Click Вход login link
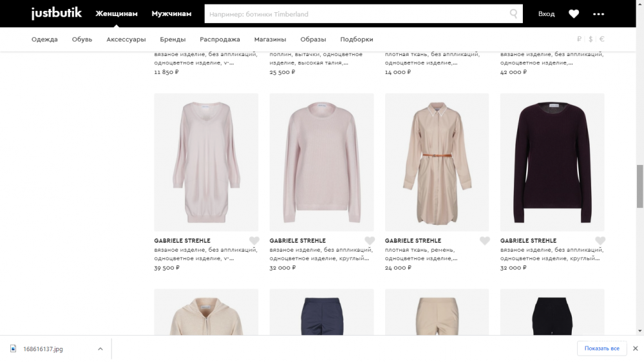The width and height of the screenshot is (644, 362). tap(546, 14)
